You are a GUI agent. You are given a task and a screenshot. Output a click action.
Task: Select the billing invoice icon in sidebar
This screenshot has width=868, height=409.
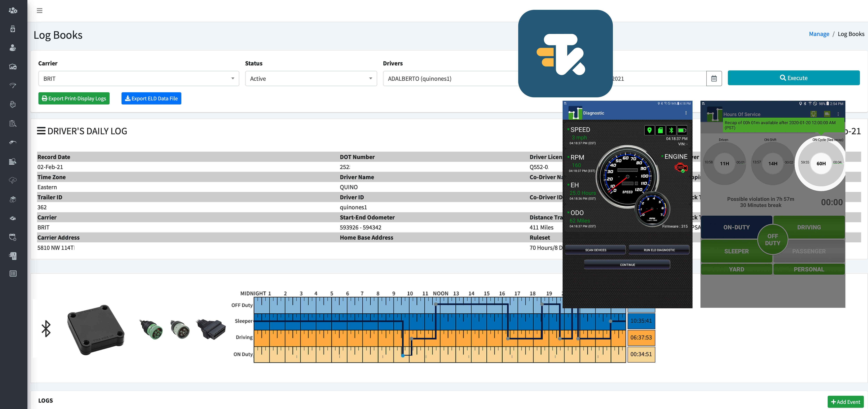[x=13, y=256]
